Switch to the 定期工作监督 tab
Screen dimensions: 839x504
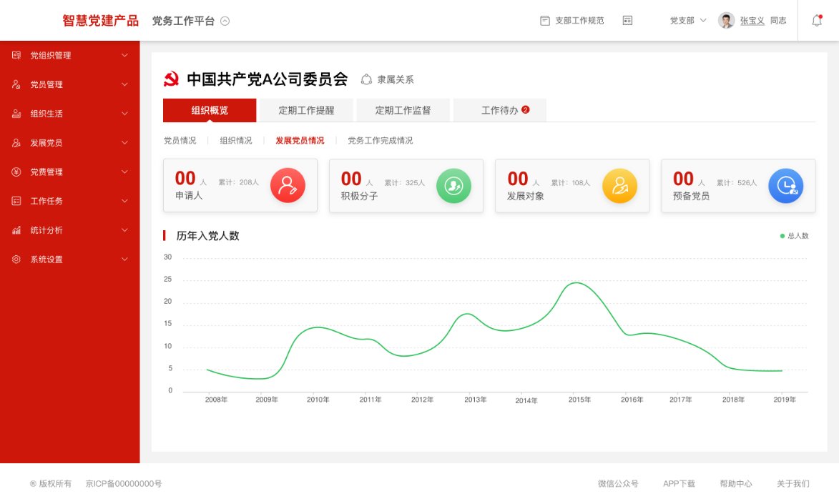(403, 110)
